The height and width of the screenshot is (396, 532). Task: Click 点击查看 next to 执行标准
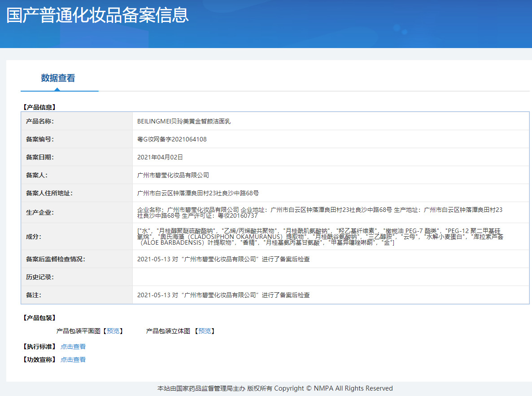pyautogui.click(x=73, y=347)
